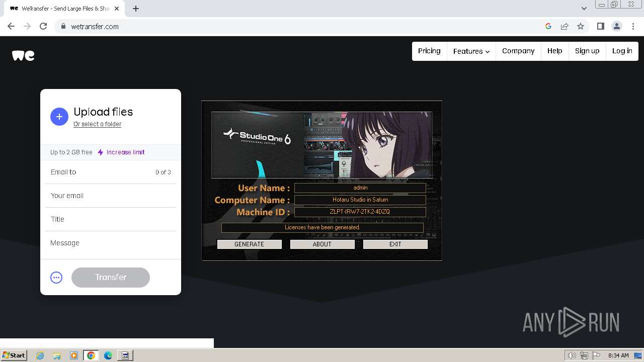Open the Chrome profile avatar
This screenshot has height=362, width=644.
click(x=617, y=26)
